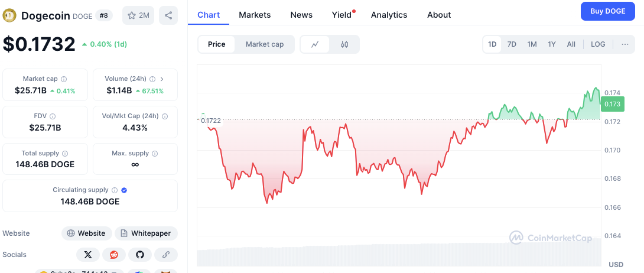Set chart range to 1M

[x=532, y=44]
